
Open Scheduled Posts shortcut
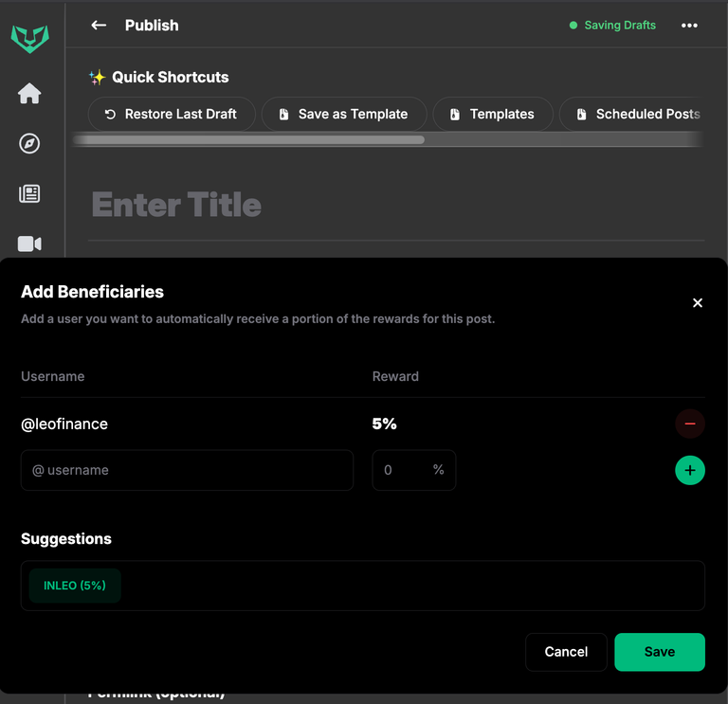pos(631,114)
